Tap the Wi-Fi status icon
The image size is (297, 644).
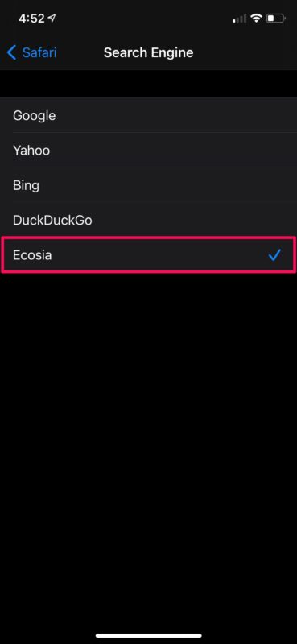[257, 18]
